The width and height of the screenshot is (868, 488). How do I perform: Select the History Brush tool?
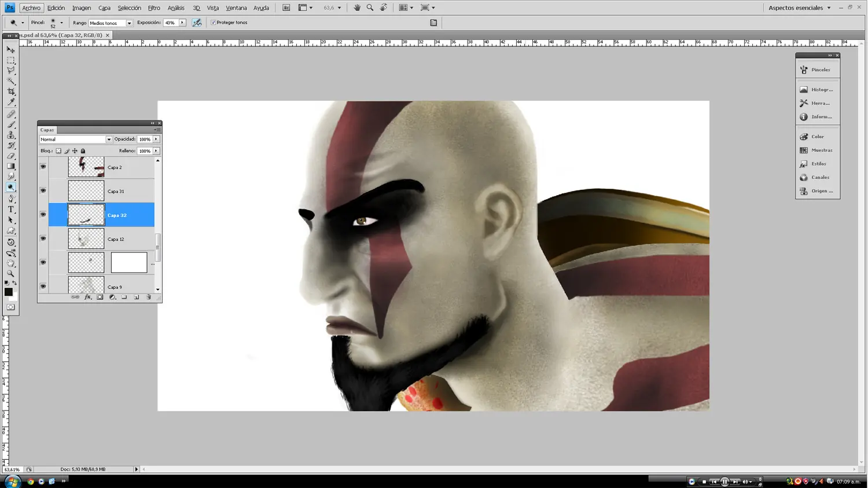11,145
